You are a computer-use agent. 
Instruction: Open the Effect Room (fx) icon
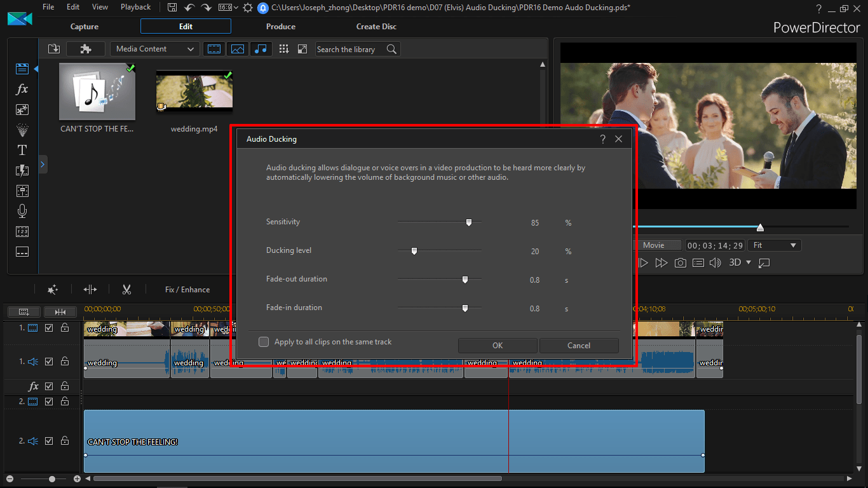coord(22,90)
